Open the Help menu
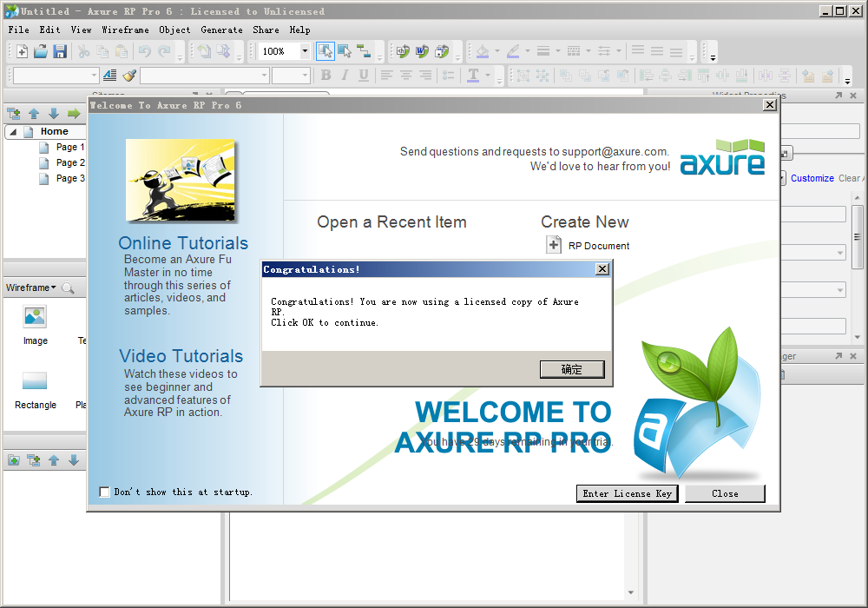 299,30
